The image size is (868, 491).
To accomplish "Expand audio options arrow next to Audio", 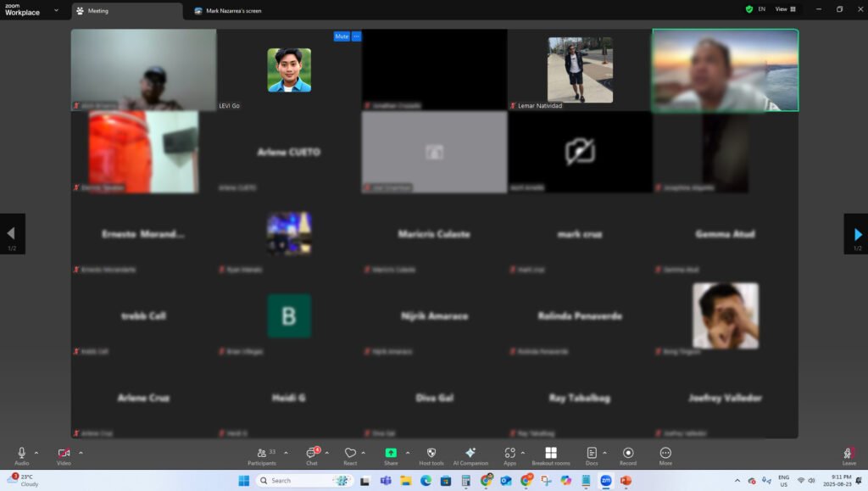I will pyautogui.click(x=36, y=453).
